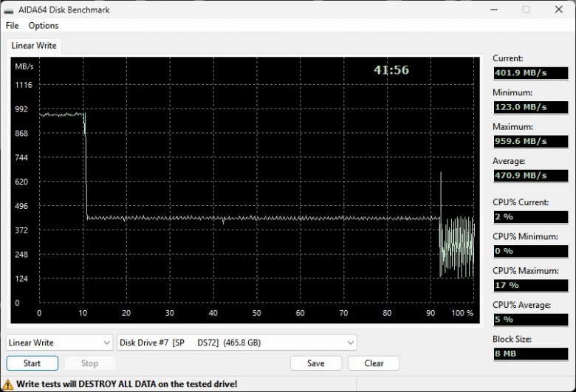The image size is (576, 392).
Task: Minimize the AIDA64 Disk Benchmark window
Action: tap(494, 10)
